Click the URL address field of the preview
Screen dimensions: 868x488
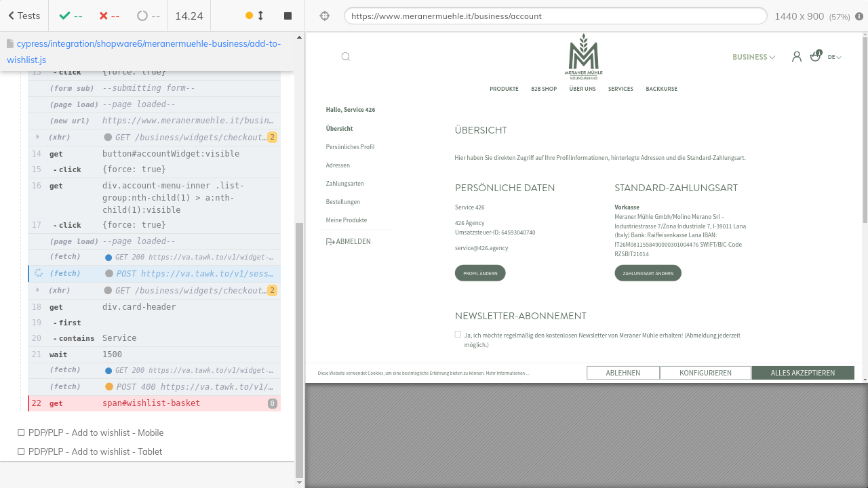[x=555, y=16]
